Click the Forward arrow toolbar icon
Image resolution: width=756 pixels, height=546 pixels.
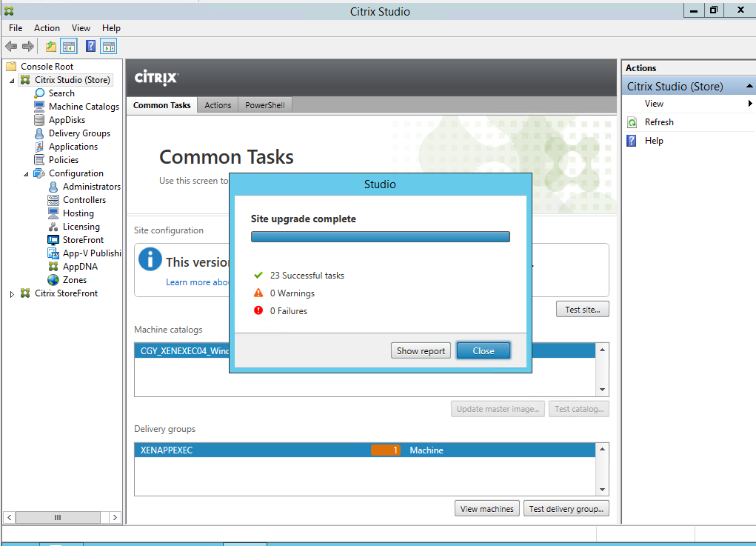click(28, 47)
